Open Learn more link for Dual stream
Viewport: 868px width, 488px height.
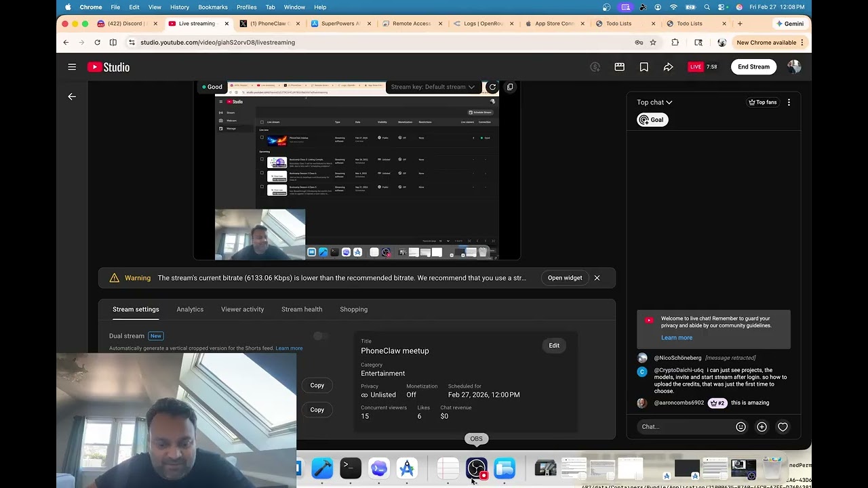pyautogui.click(x=289, y=348)
